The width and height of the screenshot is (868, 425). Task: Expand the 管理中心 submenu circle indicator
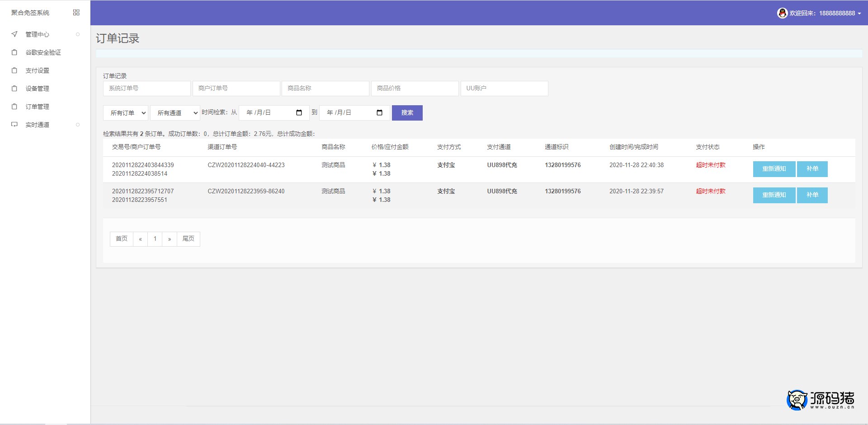[x=78, y=34]
